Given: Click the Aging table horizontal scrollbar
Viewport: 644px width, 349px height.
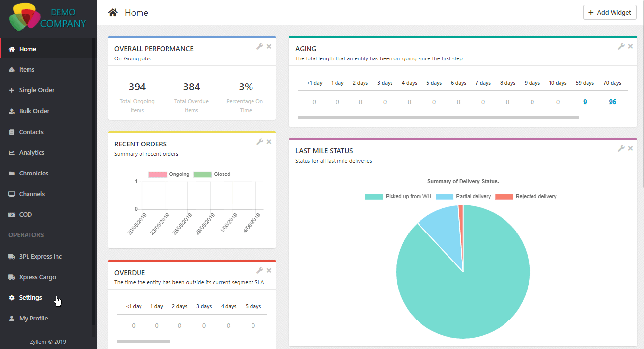Looking at the screenshot, I should click(x=438, y=118).
